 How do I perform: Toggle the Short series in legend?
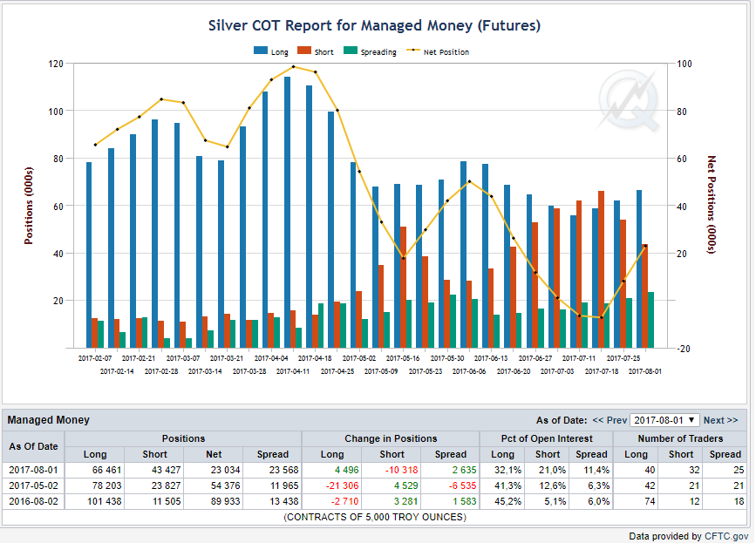[x=316, y=51]
